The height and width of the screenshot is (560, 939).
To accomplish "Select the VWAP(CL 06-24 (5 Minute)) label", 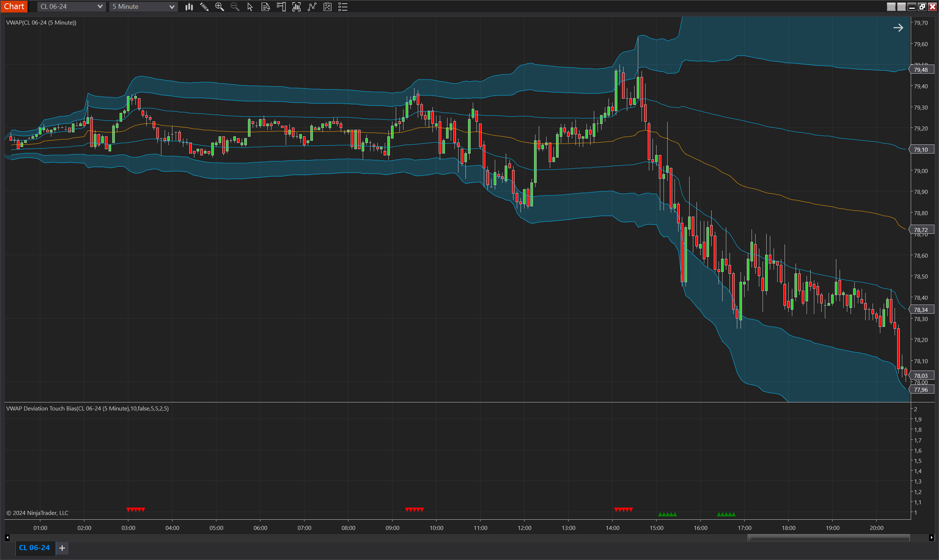I will pos(41,23).
